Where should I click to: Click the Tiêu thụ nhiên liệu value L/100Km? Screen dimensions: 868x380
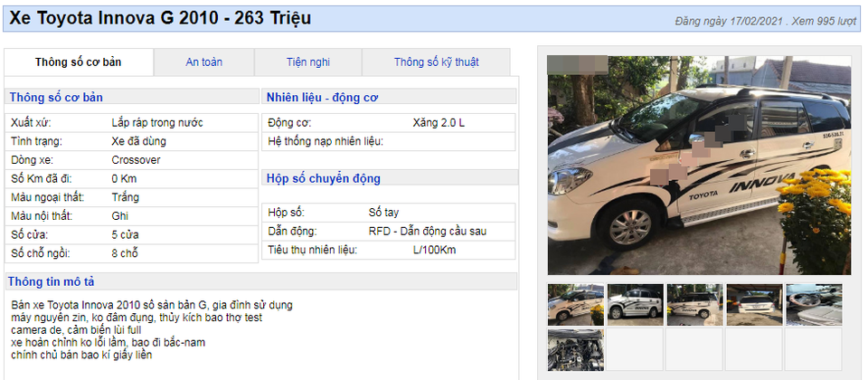tap(435, 250)
